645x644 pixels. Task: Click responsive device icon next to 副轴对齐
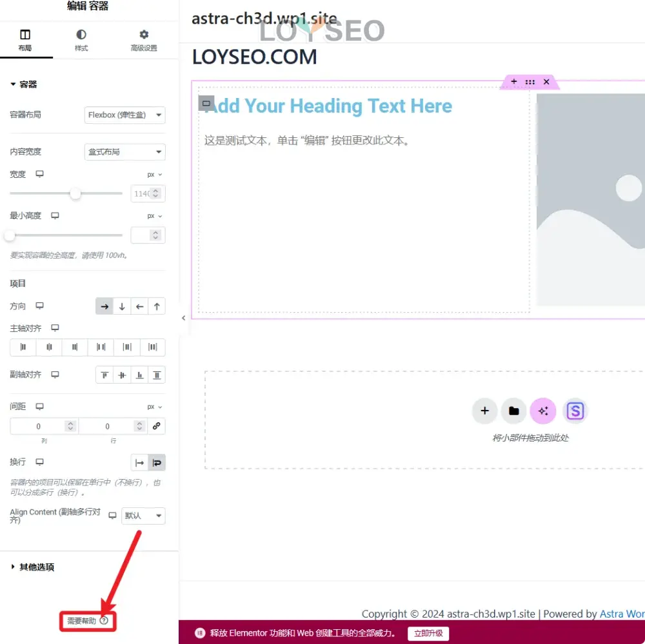click(55, 375)
